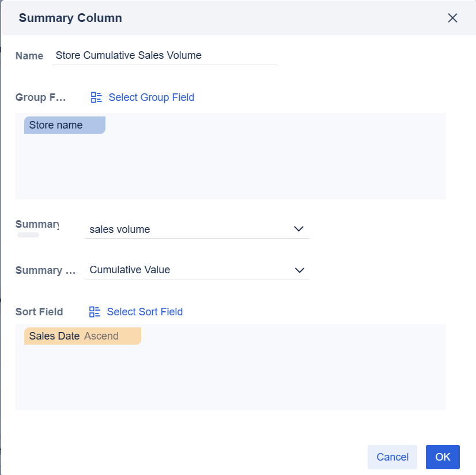Screen dimensions: 476x475
Task: Click the Select Group Field list icon
Action: [x=96, y=97]
